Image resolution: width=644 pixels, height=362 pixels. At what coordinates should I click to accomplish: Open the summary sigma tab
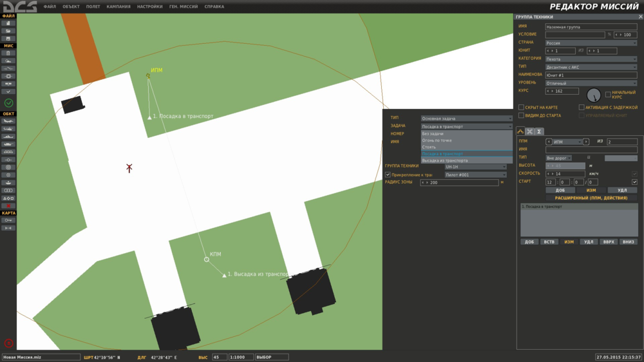coord(539,131)
